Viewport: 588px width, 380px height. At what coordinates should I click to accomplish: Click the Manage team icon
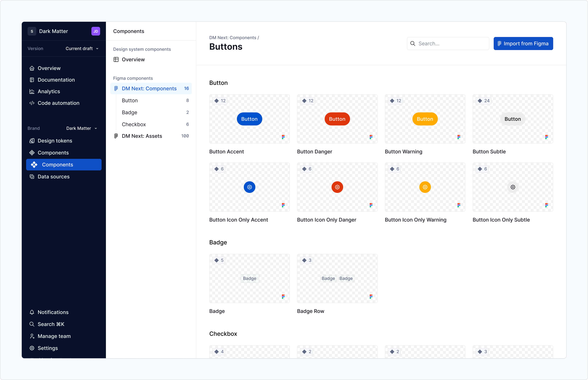[32, 336]
